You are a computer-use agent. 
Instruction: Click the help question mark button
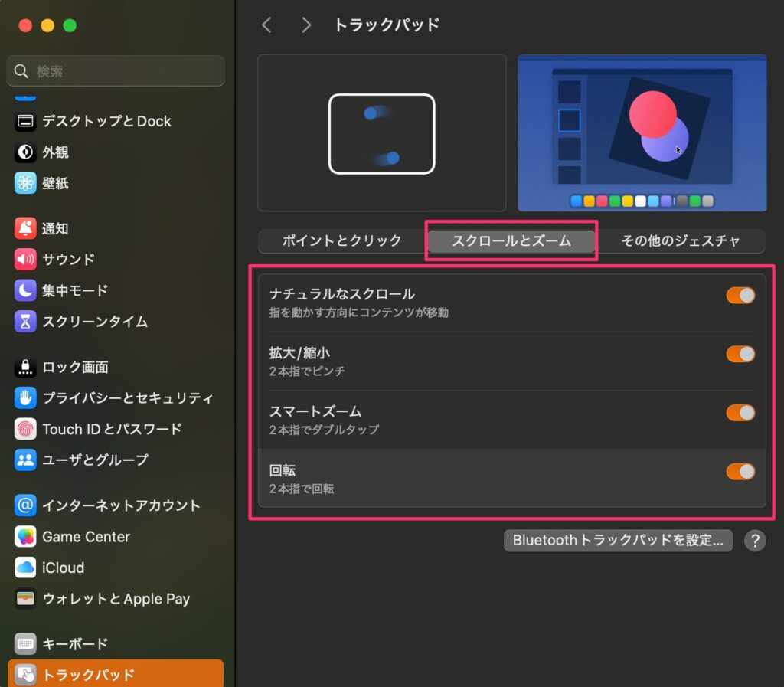(754, 541)
